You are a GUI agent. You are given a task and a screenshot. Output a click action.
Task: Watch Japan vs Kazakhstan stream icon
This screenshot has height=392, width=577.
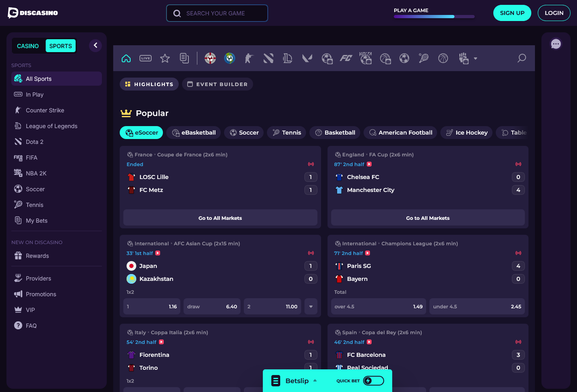[158, 253]
